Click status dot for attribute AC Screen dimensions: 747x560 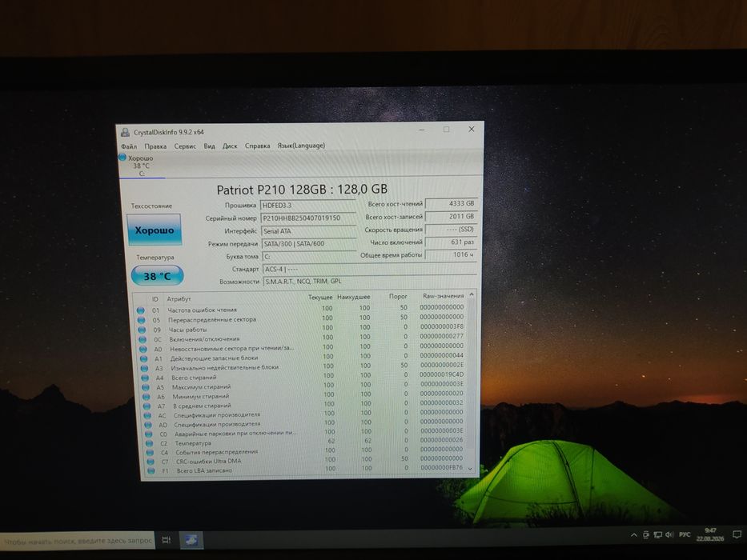pyautogui.click(x=147, y=415)
